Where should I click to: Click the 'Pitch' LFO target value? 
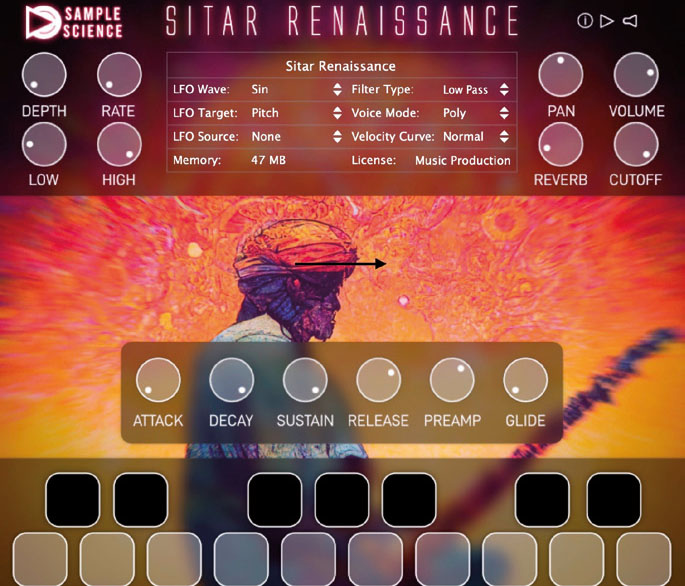pyautogui.click(x=265, y=113)
